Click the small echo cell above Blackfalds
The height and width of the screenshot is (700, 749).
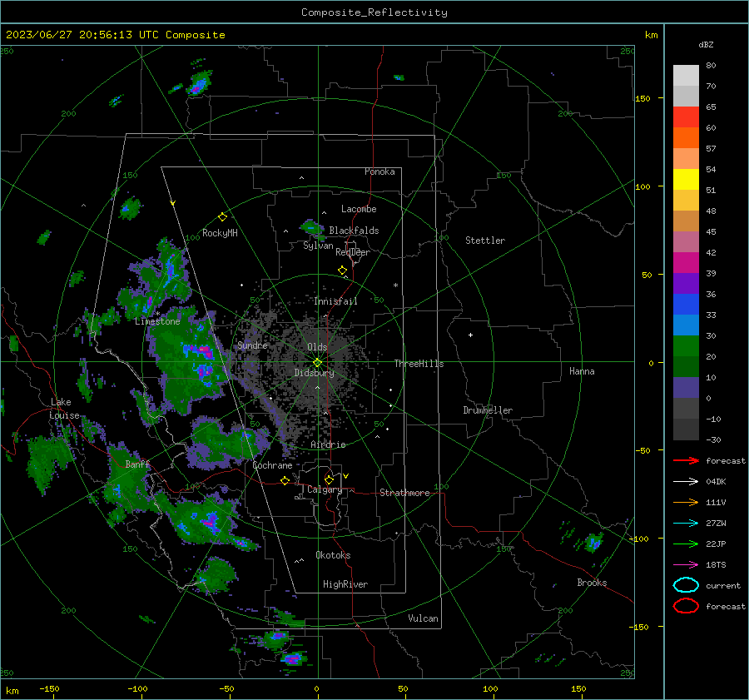[x=312, y=228]
